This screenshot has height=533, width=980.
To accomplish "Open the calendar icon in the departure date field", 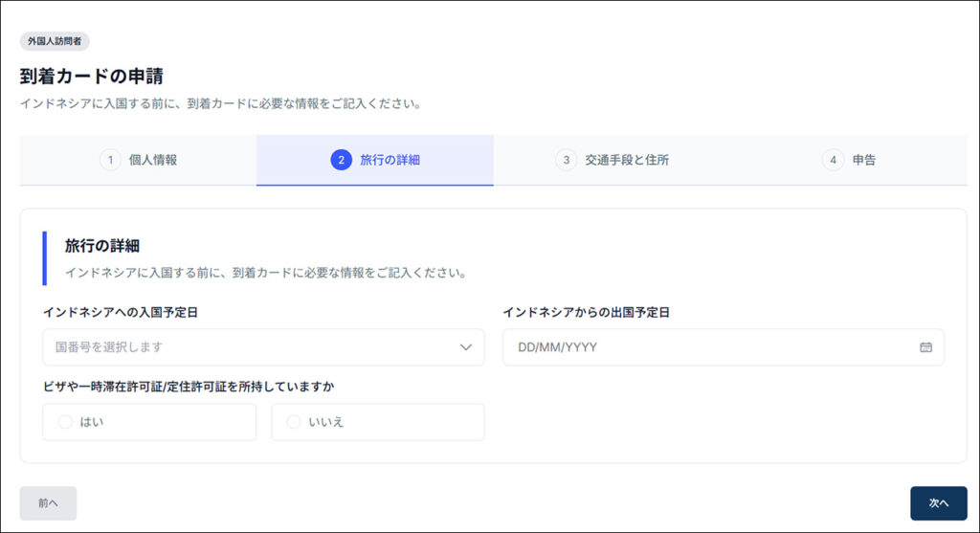I will tap(925, 346).
